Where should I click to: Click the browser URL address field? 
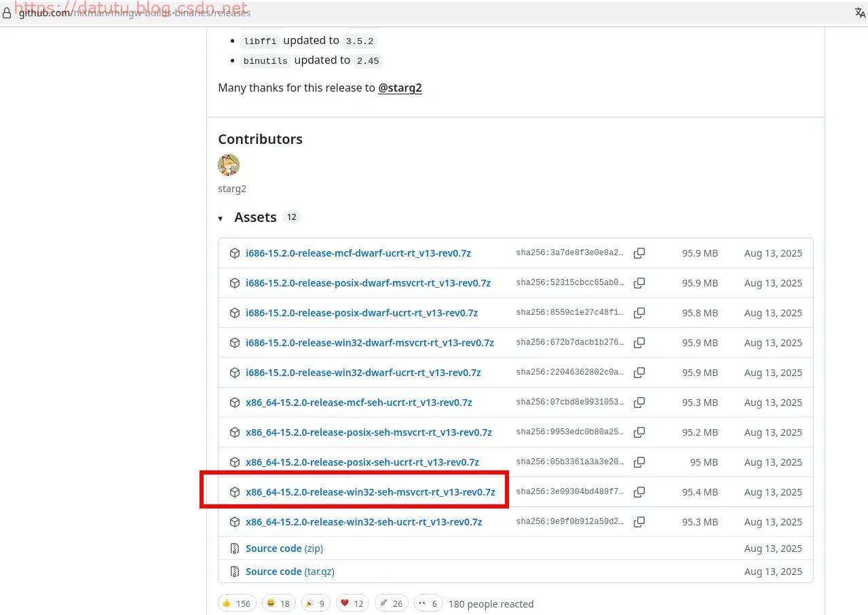pos(407,13)
